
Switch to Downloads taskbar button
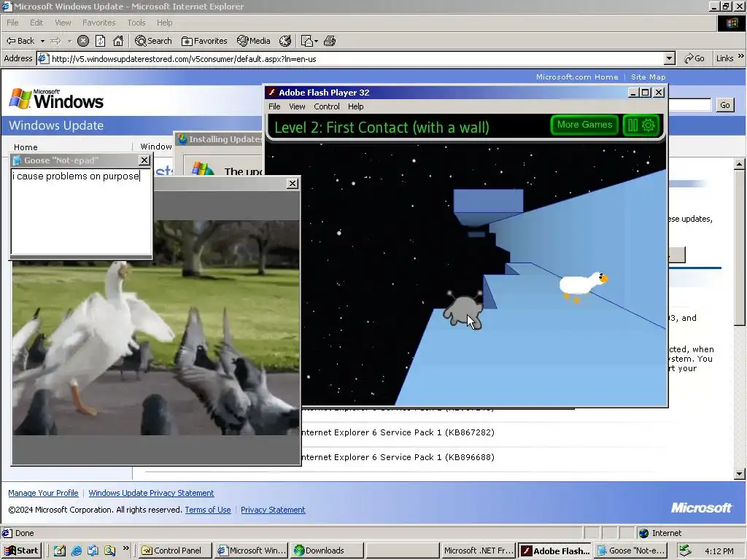(x=327, y=551)
